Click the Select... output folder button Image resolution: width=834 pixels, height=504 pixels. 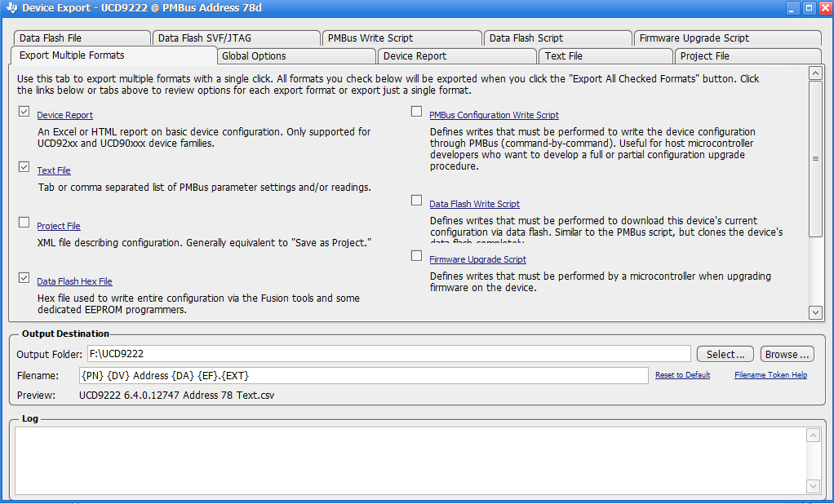[x=725, y=354]
